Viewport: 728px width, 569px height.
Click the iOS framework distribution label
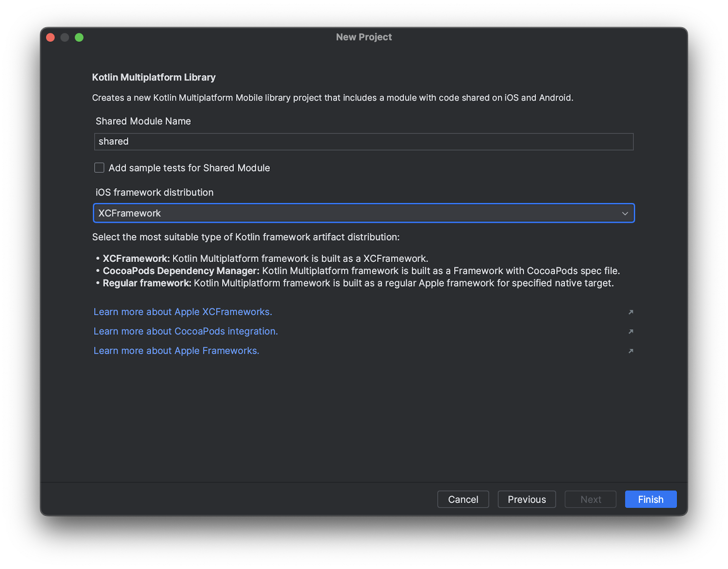(x=154, y=192)
